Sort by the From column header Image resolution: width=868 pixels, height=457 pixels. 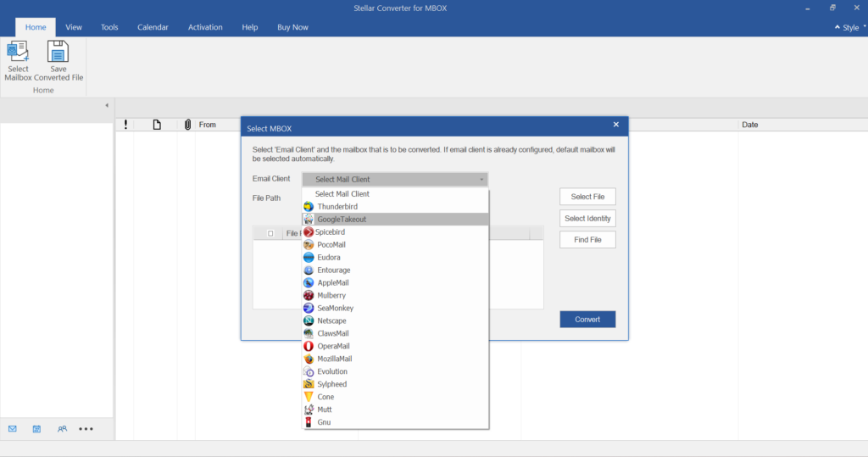click(208, 125)
